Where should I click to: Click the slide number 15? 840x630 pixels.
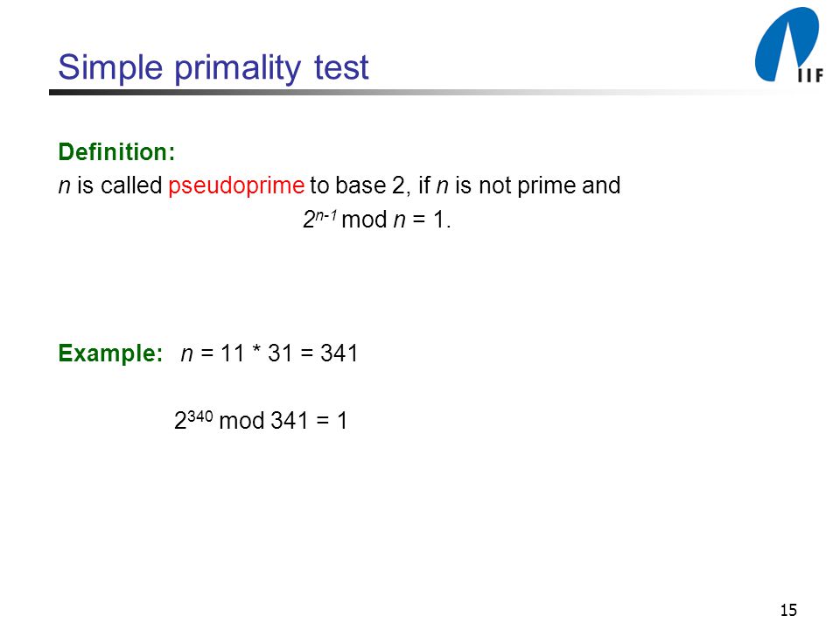788,610
